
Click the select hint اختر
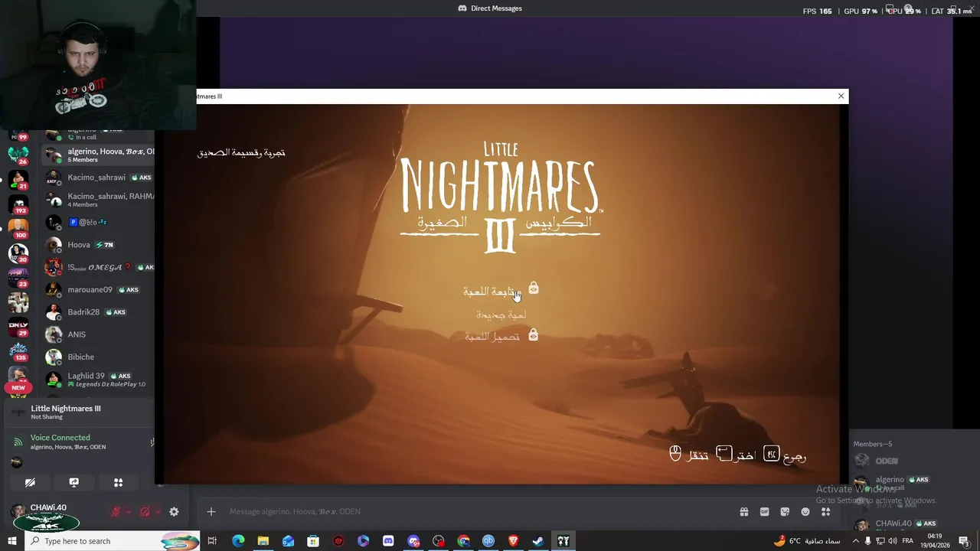click(736, 455)
